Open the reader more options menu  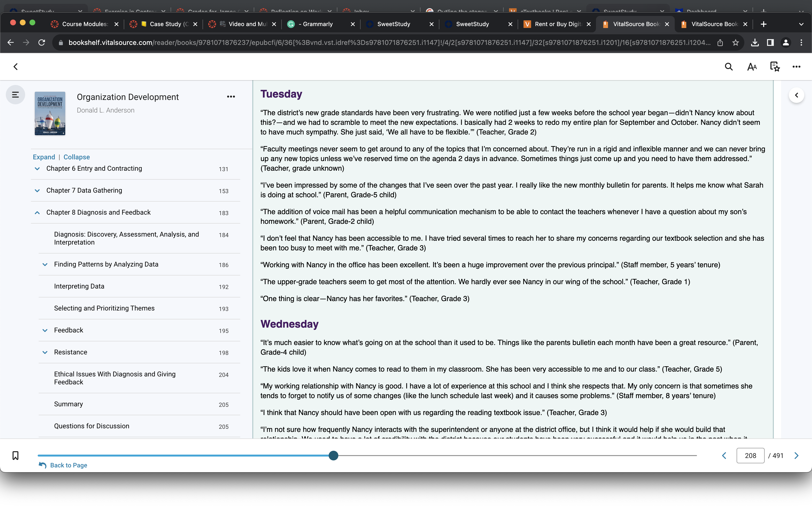[x=797, y=67]
